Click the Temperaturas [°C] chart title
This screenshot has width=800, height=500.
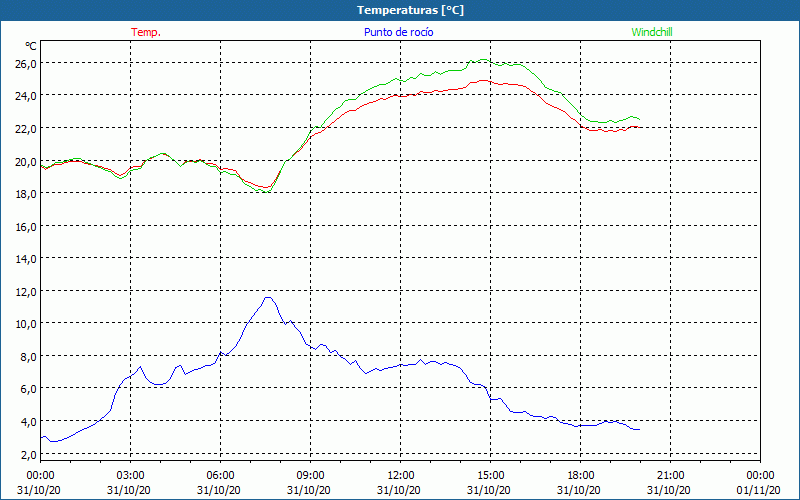click(x=410, y=10)
